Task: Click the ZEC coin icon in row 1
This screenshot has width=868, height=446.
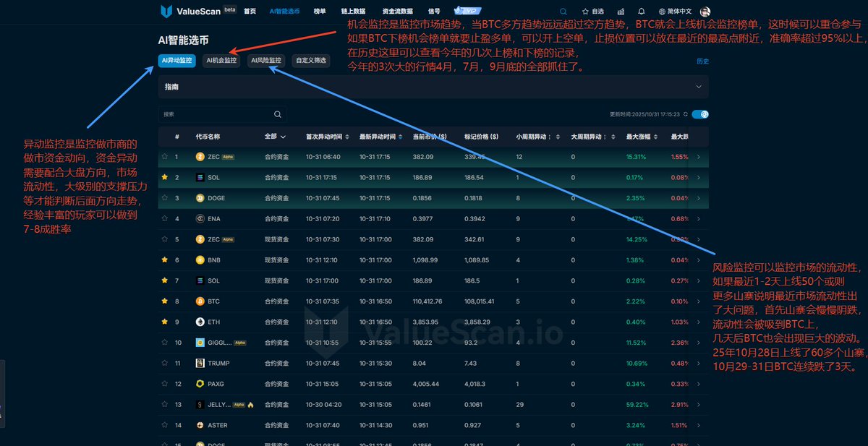Action: point(200,156)
